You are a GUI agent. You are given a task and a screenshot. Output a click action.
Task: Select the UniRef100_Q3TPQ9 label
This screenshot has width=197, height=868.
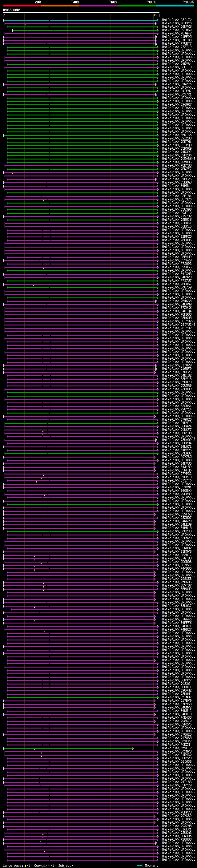[x=177, y=145]
